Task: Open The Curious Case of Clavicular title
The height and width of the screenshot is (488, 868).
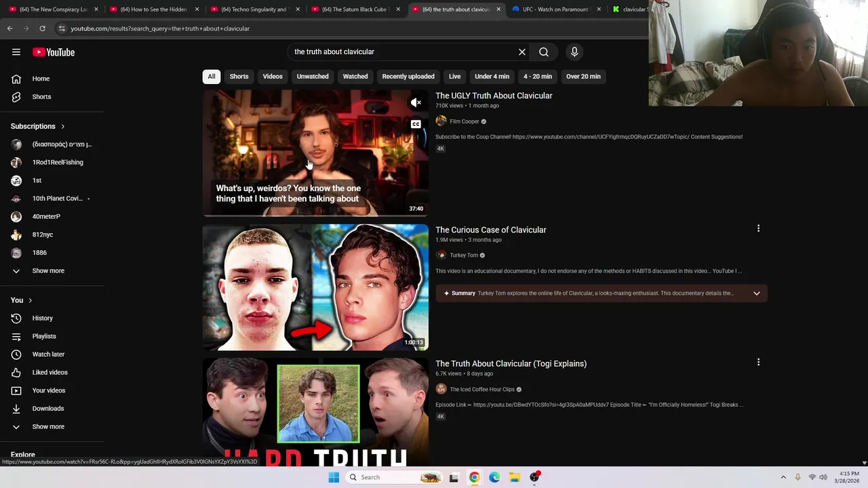Action: [x=491, y=230]
